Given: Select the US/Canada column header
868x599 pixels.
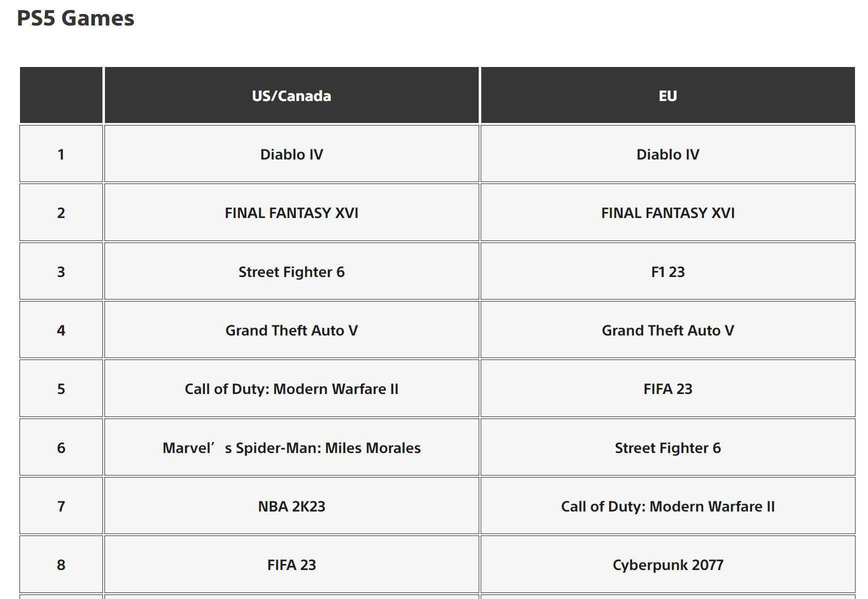Looking at the screenshot, I should coord(291,95).
